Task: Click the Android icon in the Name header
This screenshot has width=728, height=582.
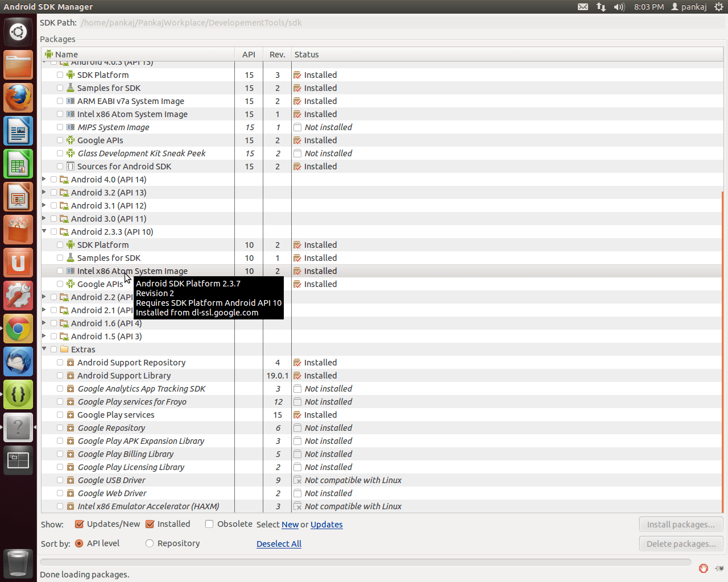Action: (x=49, y=54)
